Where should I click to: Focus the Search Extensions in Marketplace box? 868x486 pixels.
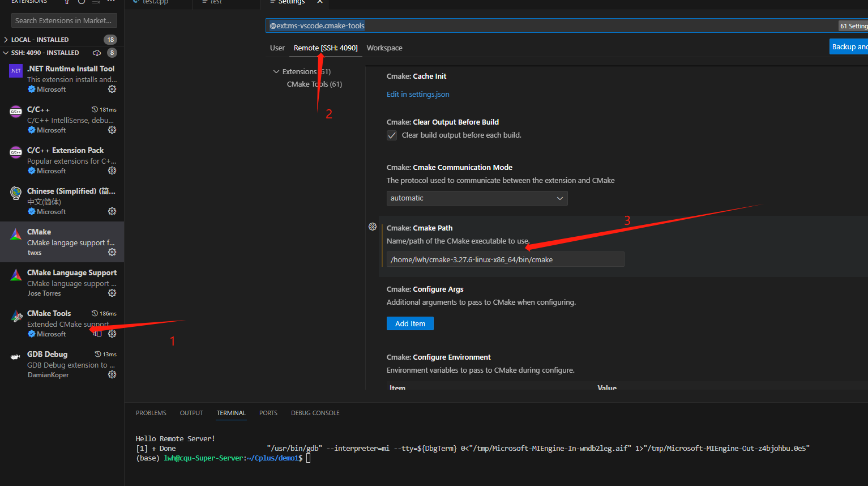(64, 20)
